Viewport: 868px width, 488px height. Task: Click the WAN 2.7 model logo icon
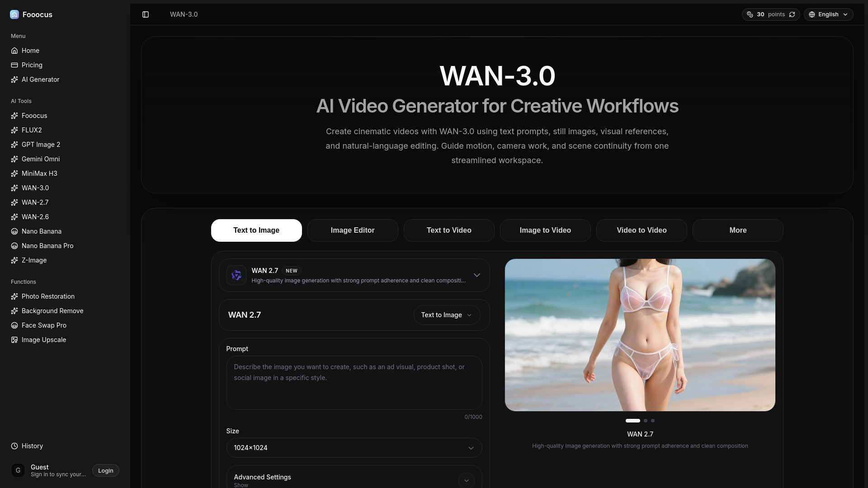click(236, 275)
